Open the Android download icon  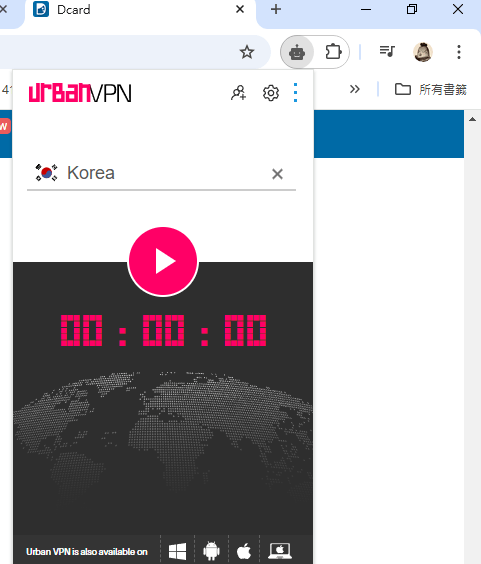[211, 551]
